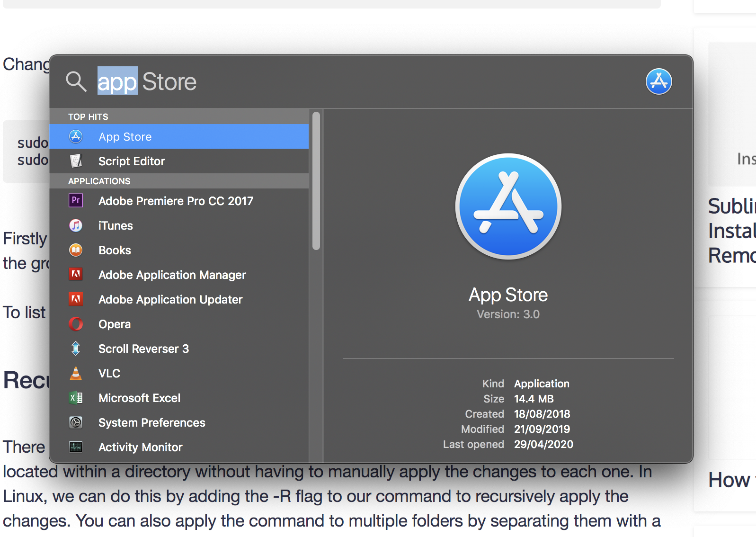This screenshot has width=756, height=537.
Task: Open Adobe Premiere Pro CC 2017 result
Action: click(x=179, y=201)
